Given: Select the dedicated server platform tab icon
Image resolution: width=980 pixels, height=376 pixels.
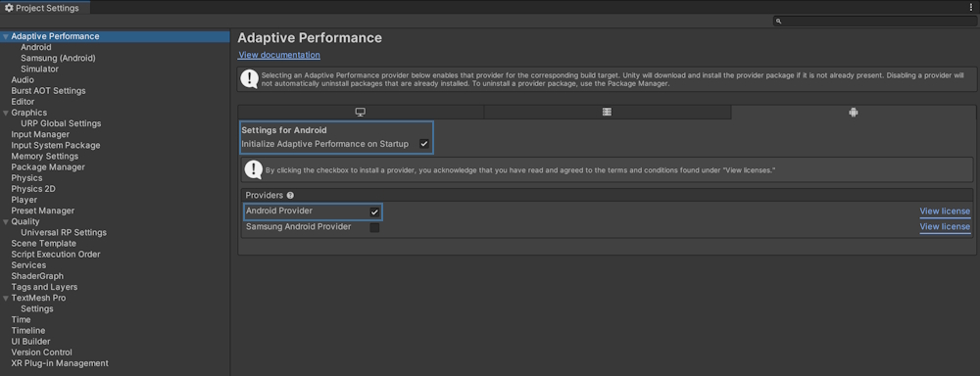Looking at the screenshot, I should pos(607,113).
